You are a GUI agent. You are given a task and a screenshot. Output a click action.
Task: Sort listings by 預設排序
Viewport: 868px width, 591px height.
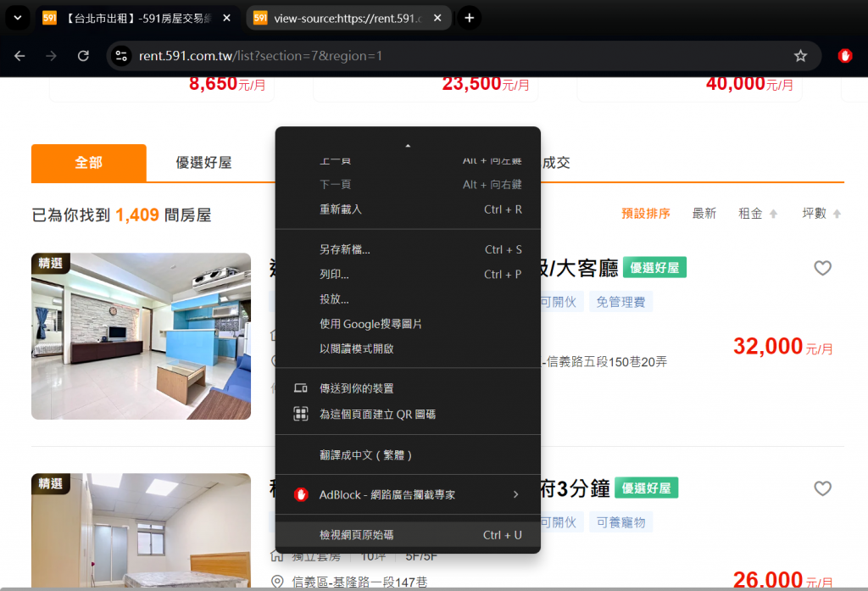click(645, 214)
